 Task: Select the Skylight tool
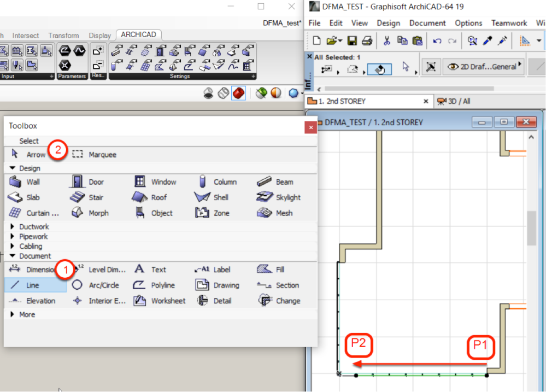coord(278,197)
